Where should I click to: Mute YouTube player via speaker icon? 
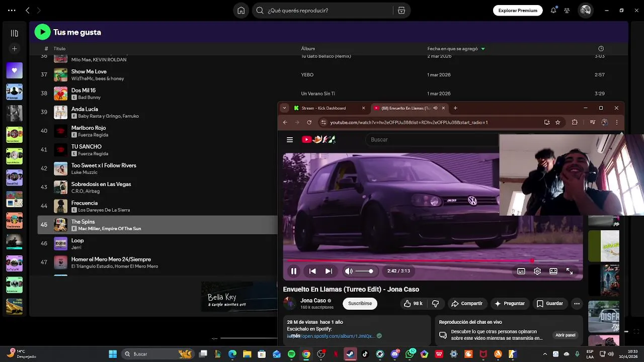pyautogui.click(x=349, y=271)
